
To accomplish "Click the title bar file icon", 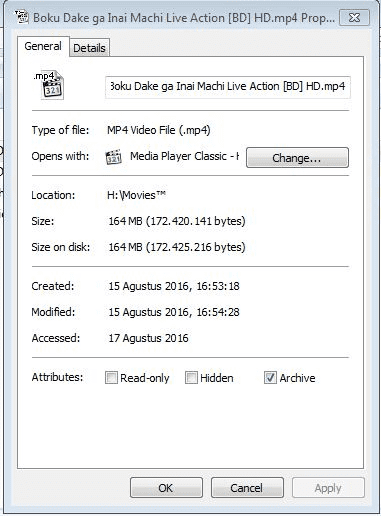I will tap(22, 17).
